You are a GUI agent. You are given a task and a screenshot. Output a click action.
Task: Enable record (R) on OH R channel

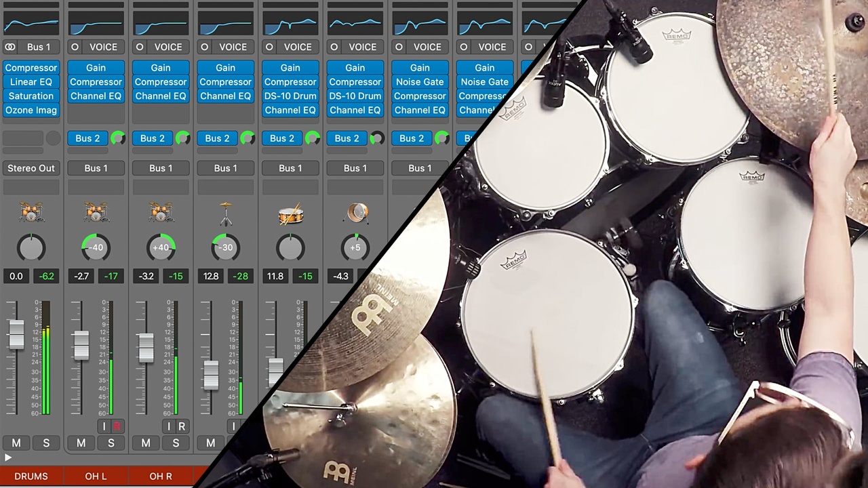tap(182, 426)
